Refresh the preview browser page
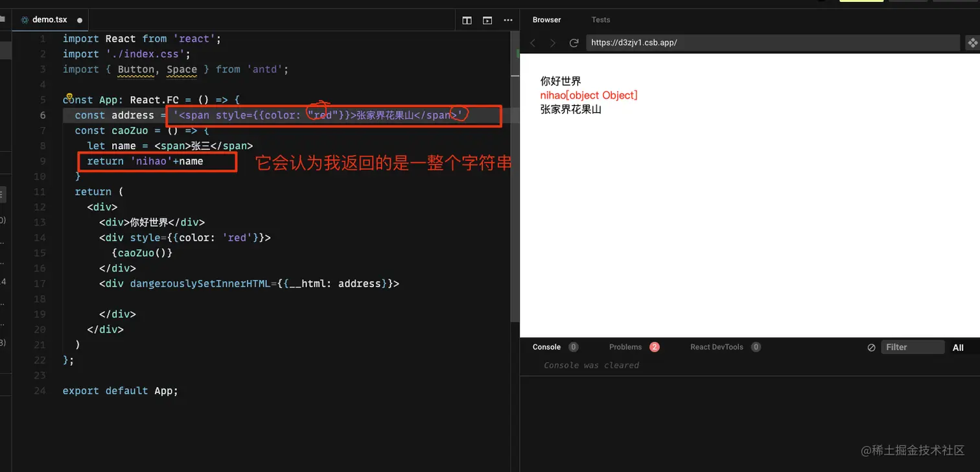 tap(574, 43)
